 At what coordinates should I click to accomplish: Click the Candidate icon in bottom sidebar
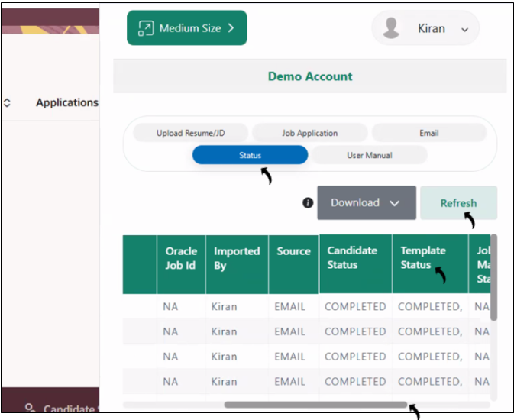tap(29, 409)
